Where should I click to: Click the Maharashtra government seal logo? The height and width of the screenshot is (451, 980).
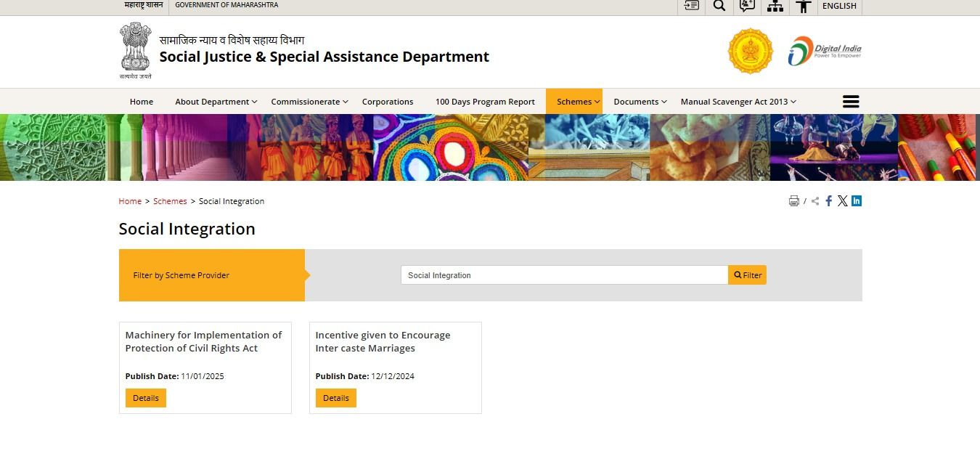pyautogui.click(x=751, y=51)
